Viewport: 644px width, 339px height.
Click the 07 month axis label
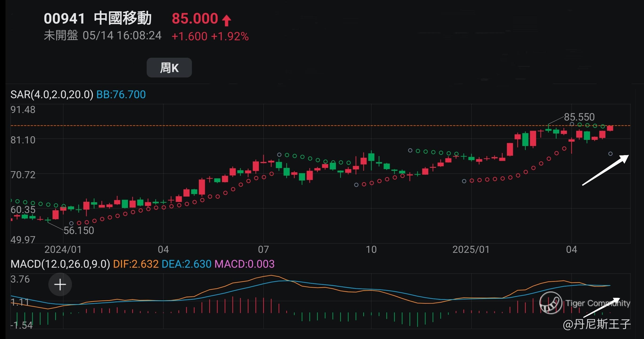click(x=263, y=249)
